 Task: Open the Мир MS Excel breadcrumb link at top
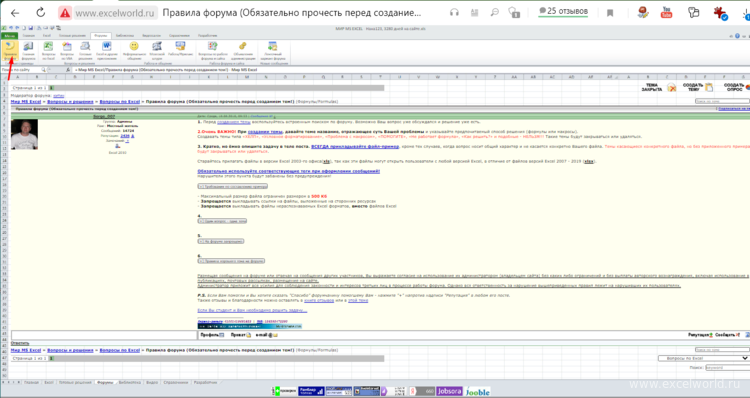point(26,102)
